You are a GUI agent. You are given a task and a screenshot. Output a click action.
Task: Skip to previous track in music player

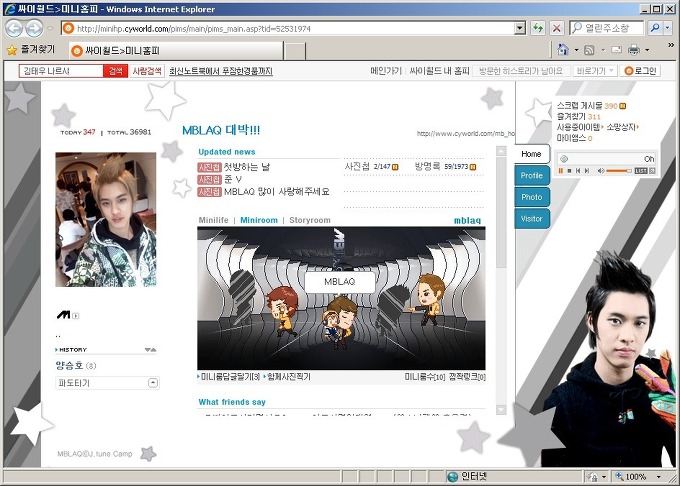tap(578, 171)
